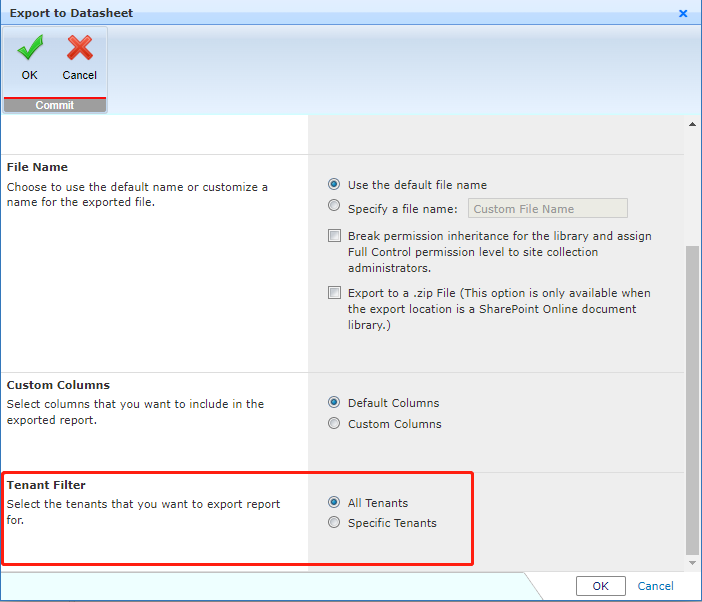Switch to Custom Columns option

coord(334,424)
